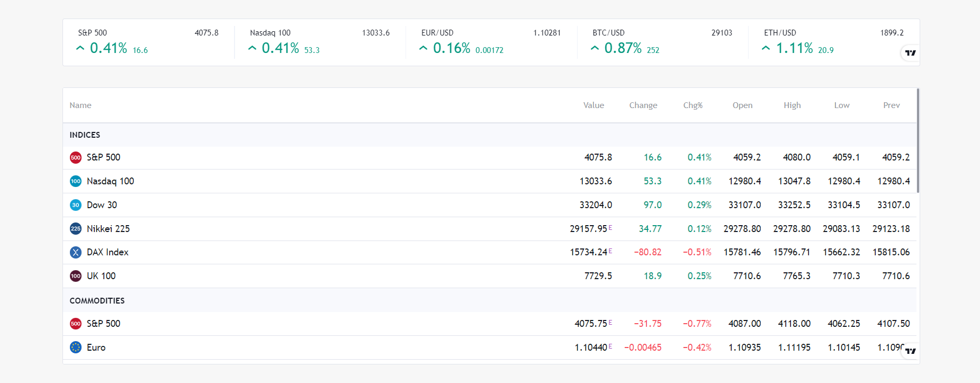The image size is (980, 383).
Task: Click Nikkei 225 value 29157.95
Action: coord(588,229)
